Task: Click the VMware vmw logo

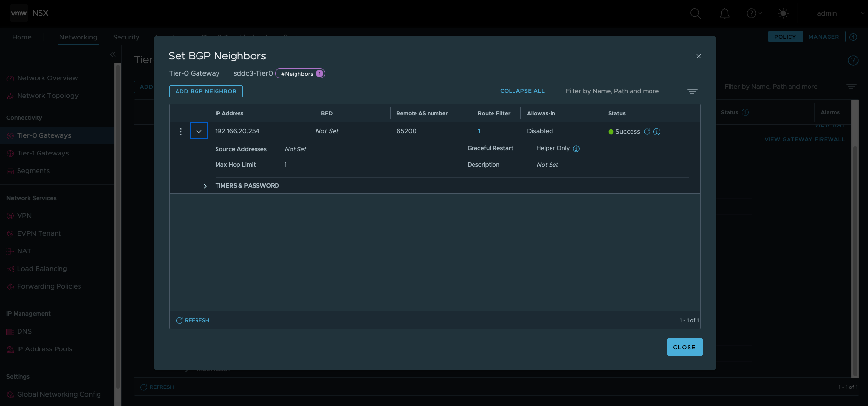Action: 19,13
